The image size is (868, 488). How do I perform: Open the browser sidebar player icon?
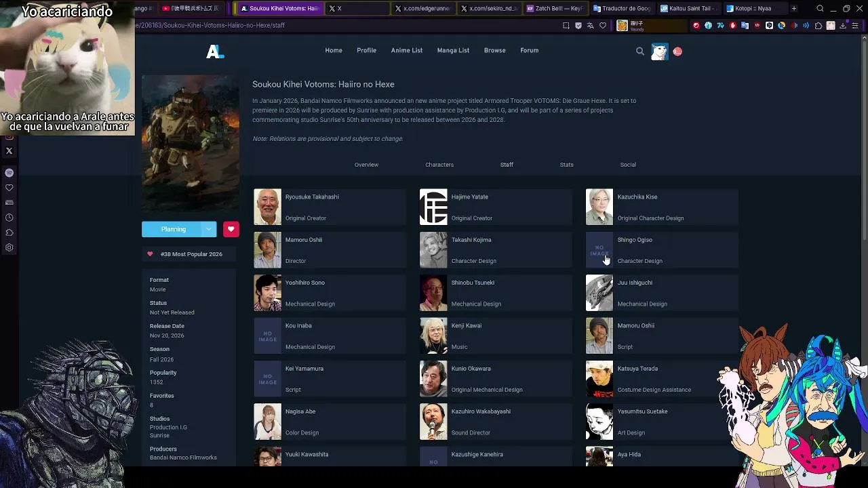click(9, 173)
